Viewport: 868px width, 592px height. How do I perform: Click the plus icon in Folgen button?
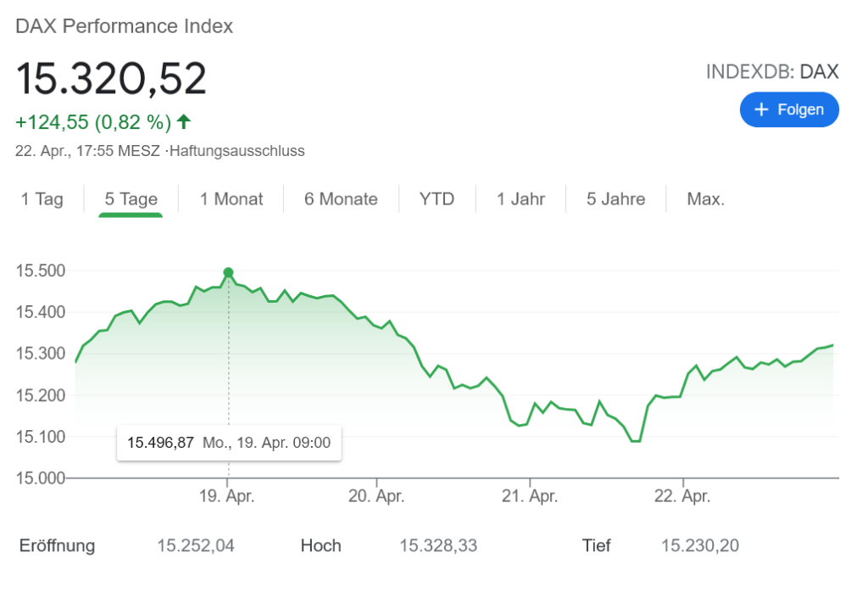761,110
